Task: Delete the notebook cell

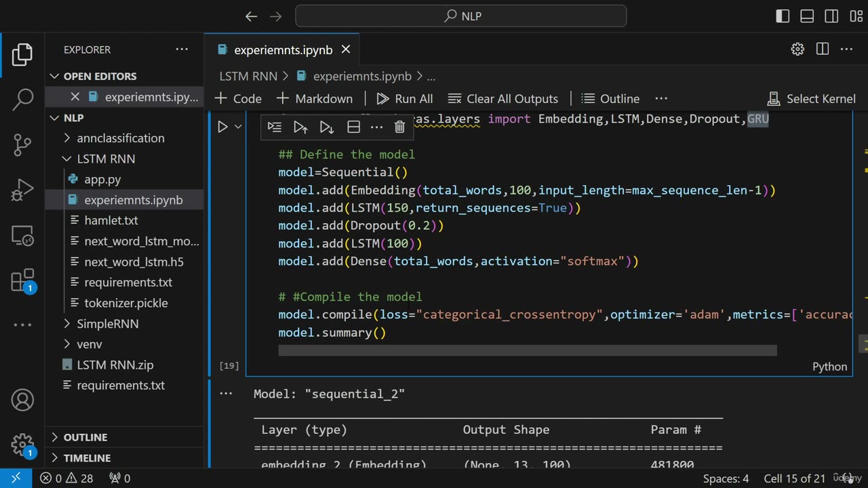Action: tap(399, 127)
